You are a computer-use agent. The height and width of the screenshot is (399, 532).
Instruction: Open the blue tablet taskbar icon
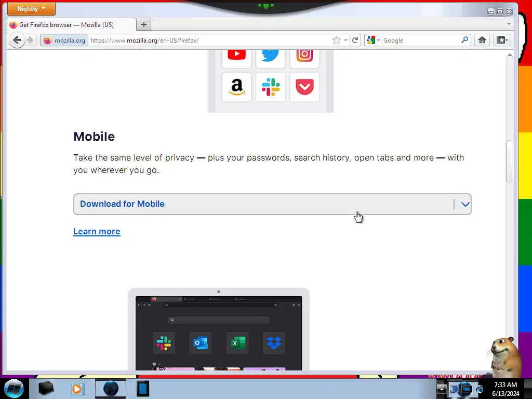[x=143, y=389]
